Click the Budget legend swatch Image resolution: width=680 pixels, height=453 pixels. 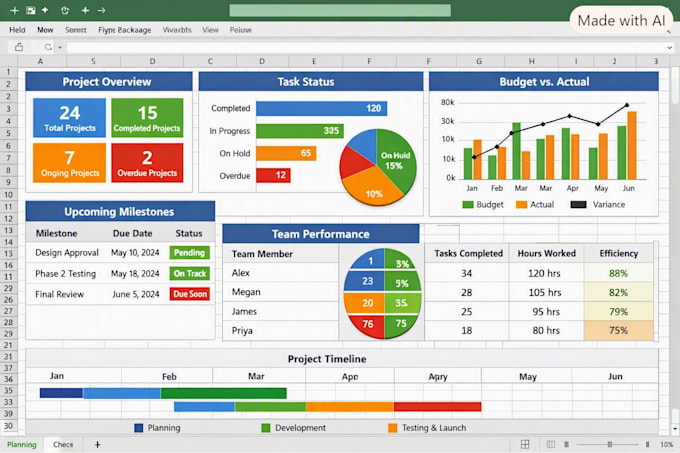pyautogui.click(x=468, y=204)
